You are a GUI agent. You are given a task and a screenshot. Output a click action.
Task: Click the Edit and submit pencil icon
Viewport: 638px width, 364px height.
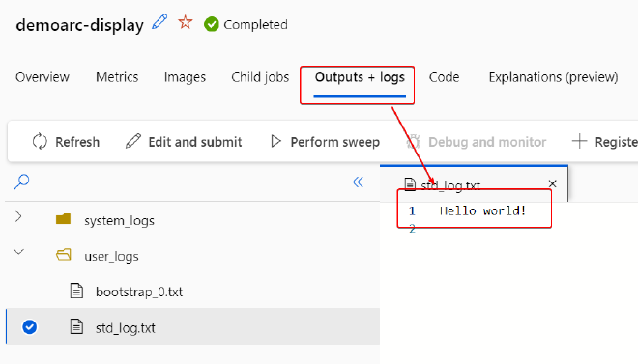[x=133, y=141]
